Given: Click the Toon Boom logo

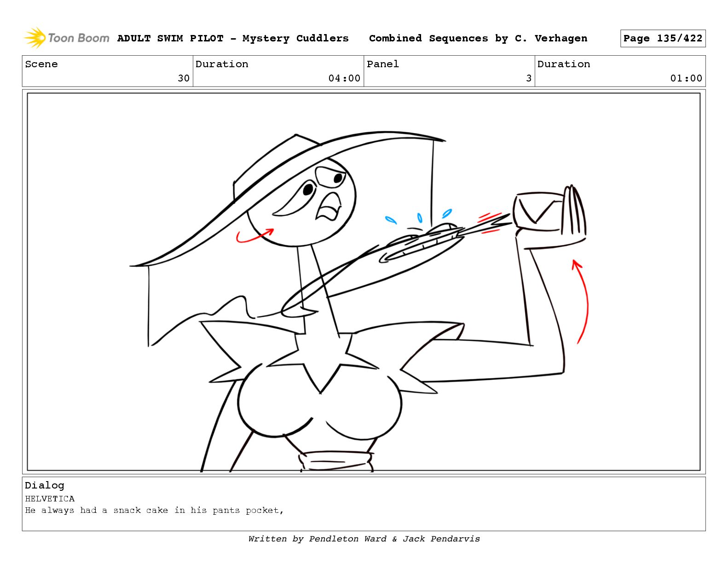Looking at the screenshot, I should (x=67, y=38).
